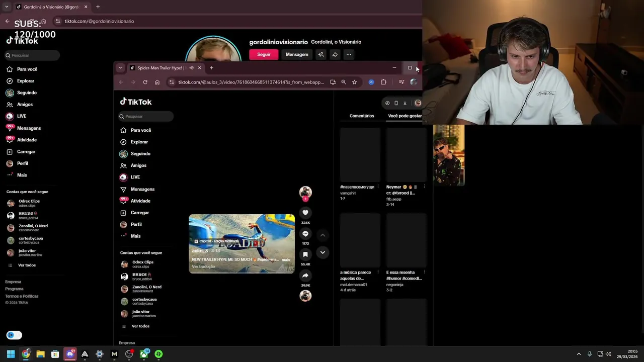Open options menu for 'a música parece' card
The height and width of the screenshot is (362, 644).
[378, 273]
